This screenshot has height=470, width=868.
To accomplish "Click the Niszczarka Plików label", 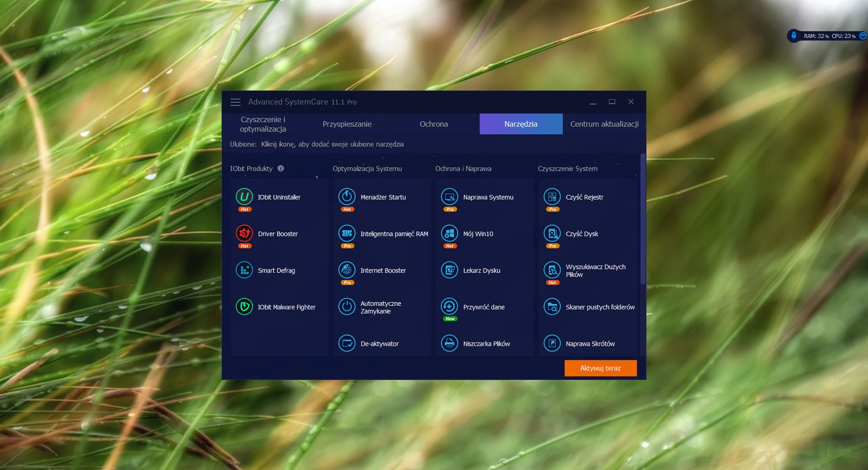I will (x=486, y=344).
